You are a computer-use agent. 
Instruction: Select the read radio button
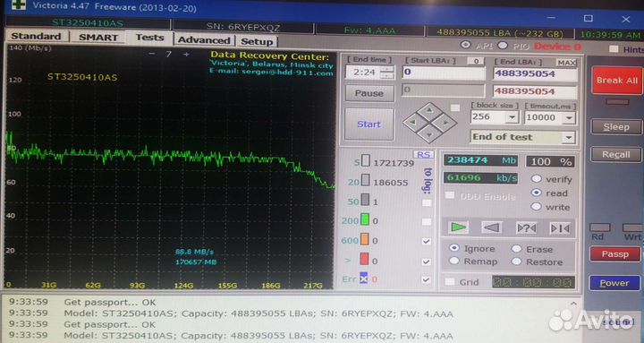click(x=536, y=193)
